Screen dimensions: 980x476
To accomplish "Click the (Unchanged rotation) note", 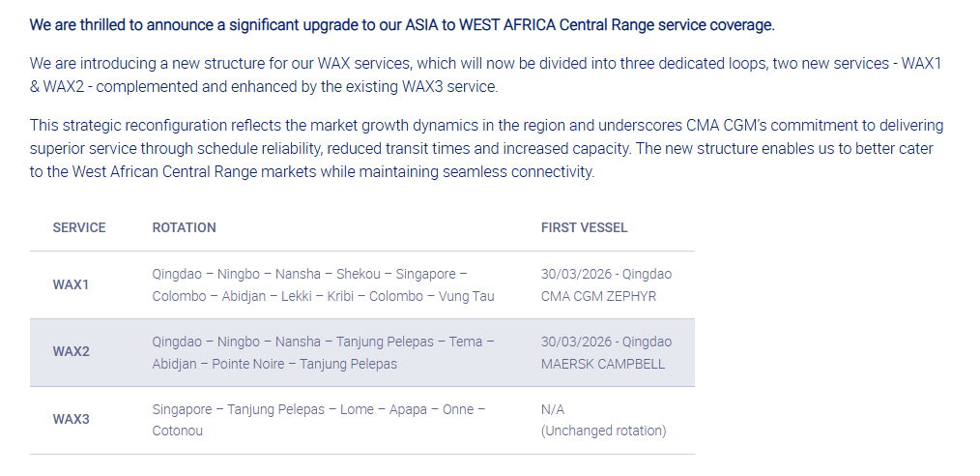I will pos(603,431).
